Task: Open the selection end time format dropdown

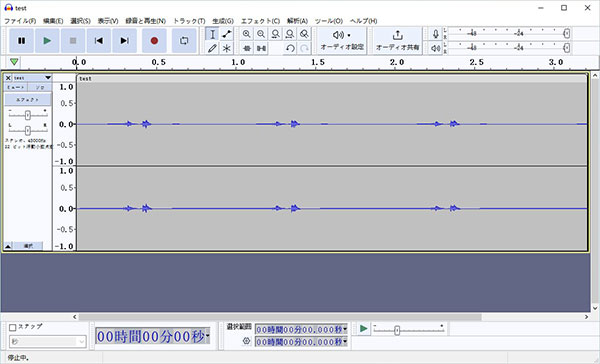Action: 345,341
